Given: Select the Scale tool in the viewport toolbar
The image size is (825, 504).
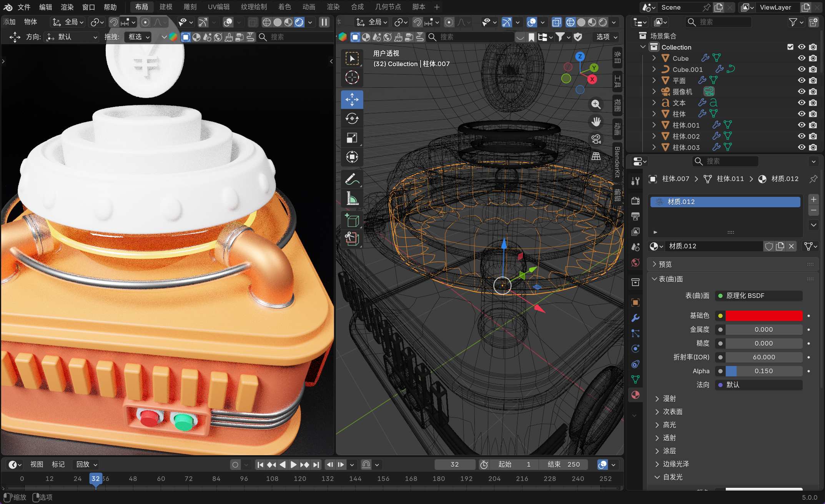Looking at the screenshot, I should point(352,138).
